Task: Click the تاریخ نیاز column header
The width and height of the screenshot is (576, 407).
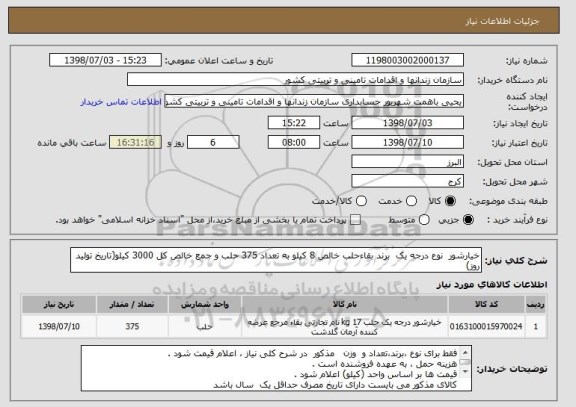Action: [x=59, y=305]
